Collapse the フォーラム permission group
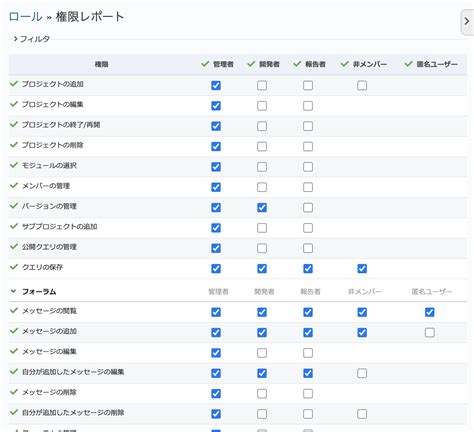 (14, 291)
